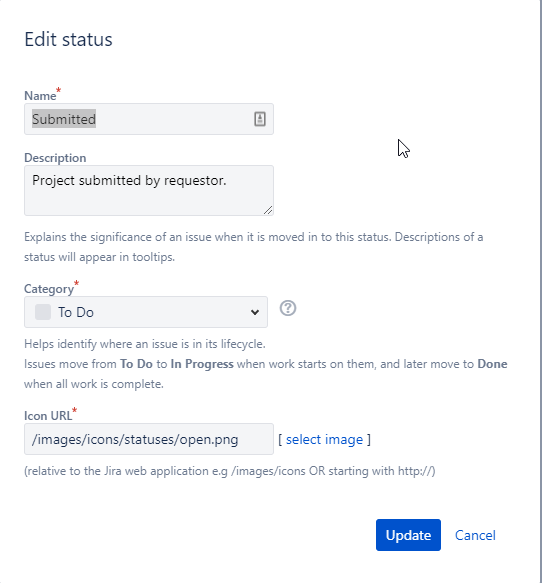
Task: Open the Category select showing To Do
Action: pos(146,312)
